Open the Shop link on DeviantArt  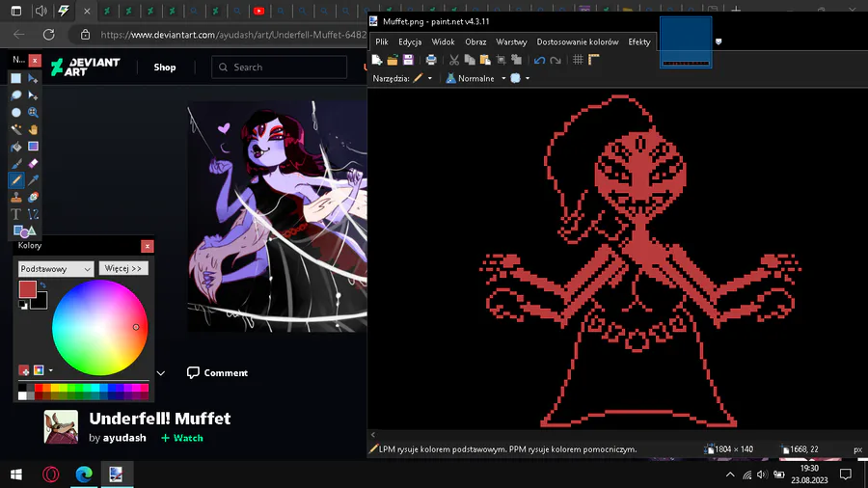tap(164, 68)
